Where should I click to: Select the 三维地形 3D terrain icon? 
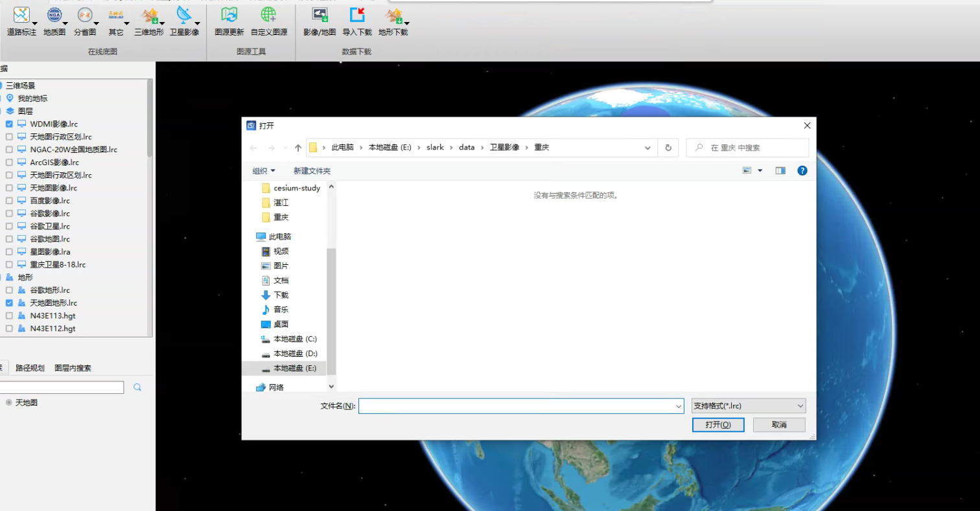150,15
